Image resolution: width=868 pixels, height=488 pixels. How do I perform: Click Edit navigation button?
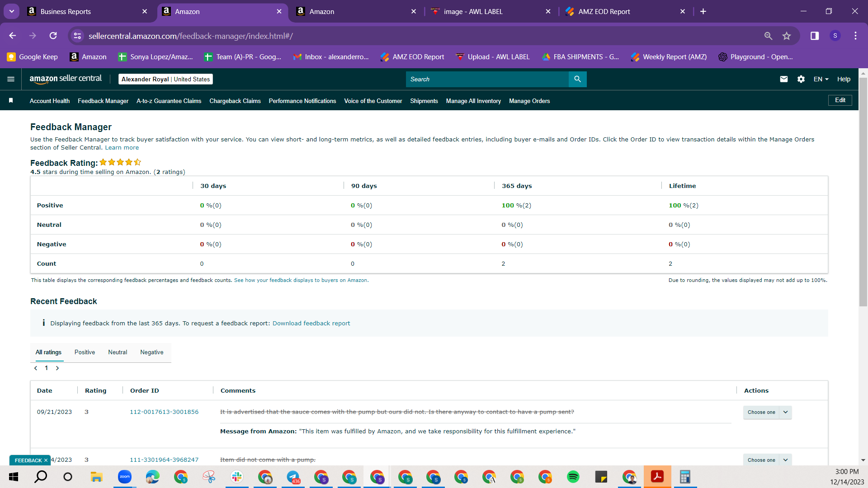[x=840, y=100]
